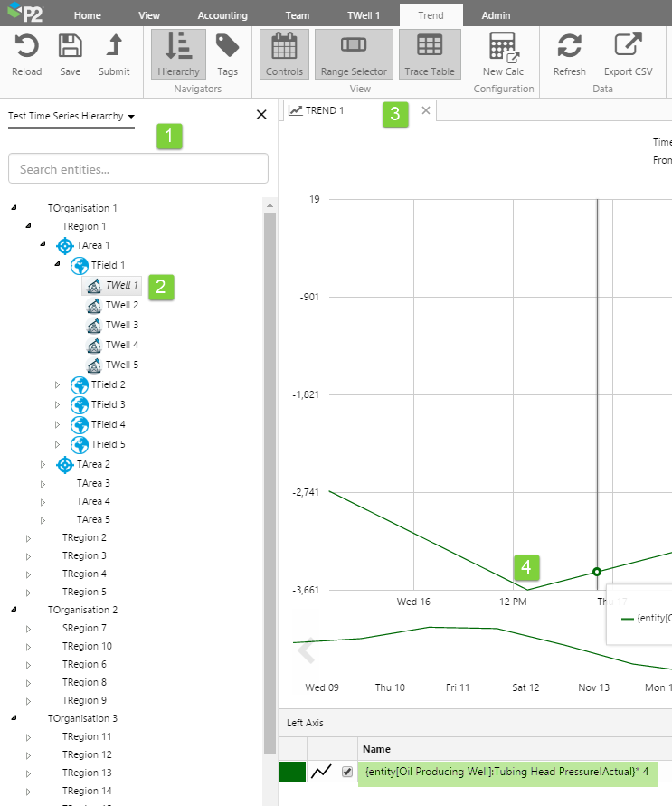
Task: Open the Admin tab
Action: (496, 15)
